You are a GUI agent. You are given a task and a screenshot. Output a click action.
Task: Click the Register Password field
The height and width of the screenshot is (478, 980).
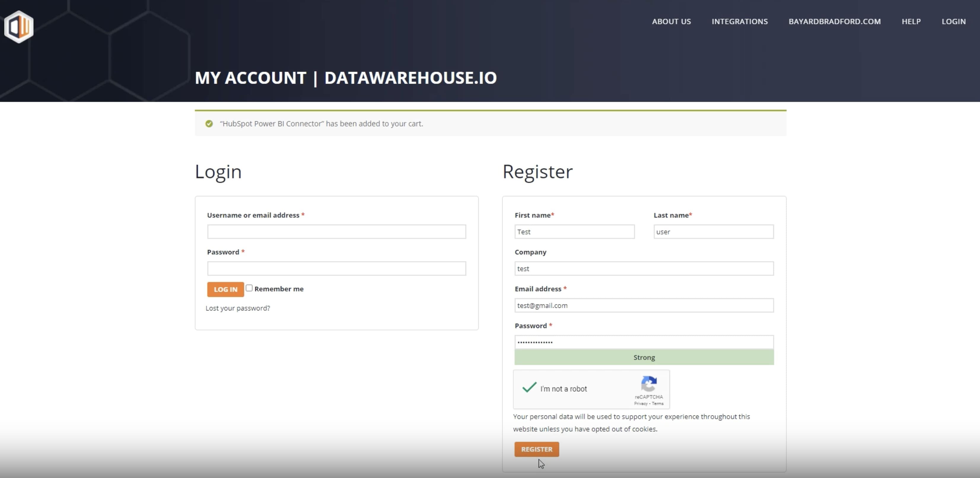click(644, 342)
